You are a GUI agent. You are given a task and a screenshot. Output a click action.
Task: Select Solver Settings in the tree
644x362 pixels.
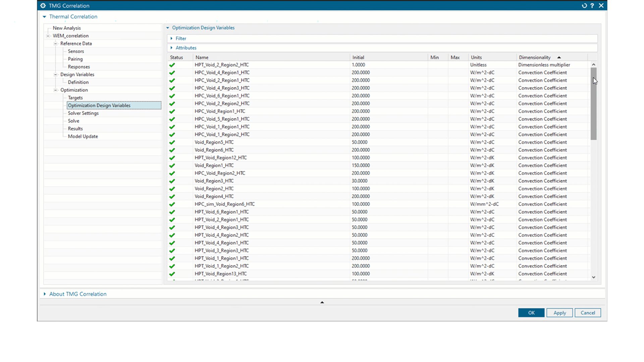pos(83,113)
